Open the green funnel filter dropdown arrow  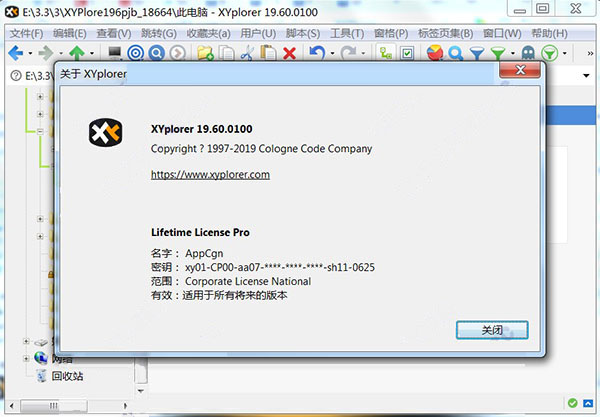click(513, 53)
